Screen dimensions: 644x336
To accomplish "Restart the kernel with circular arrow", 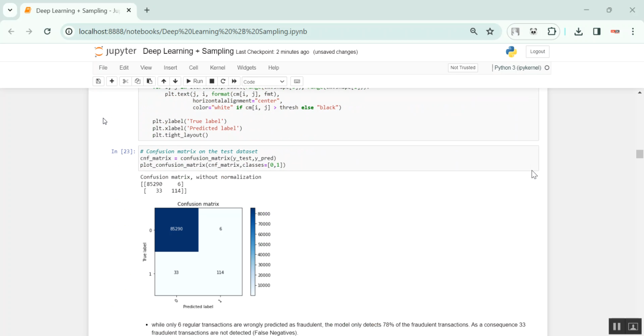I will click(x=223, y=81).
